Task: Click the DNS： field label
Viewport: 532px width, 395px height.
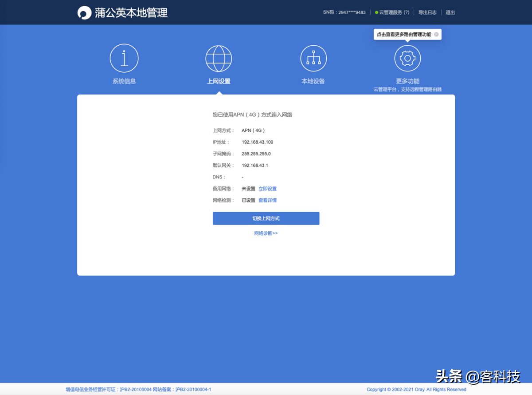Action: (x=219, y=177)
